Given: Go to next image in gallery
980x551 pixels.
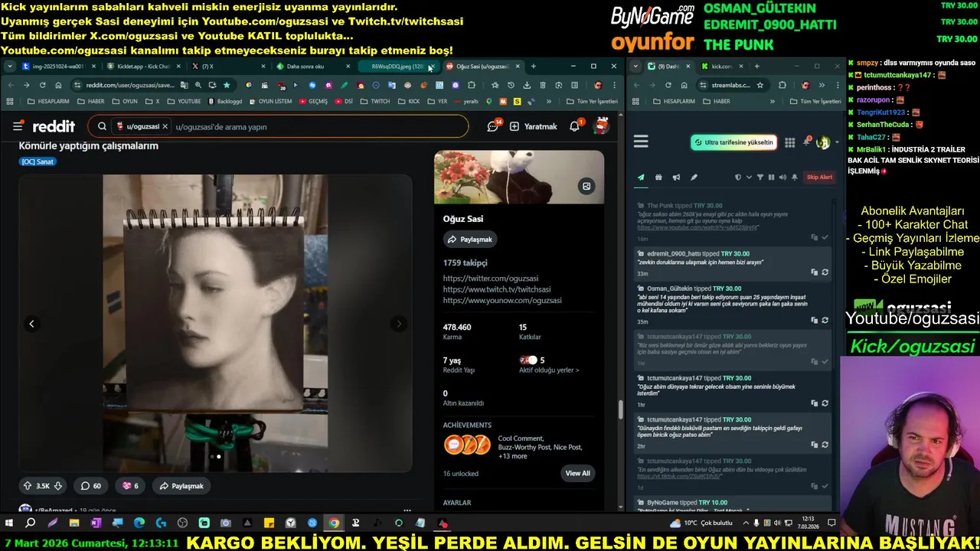Looking at the screenshot, I should pos(399,324).
